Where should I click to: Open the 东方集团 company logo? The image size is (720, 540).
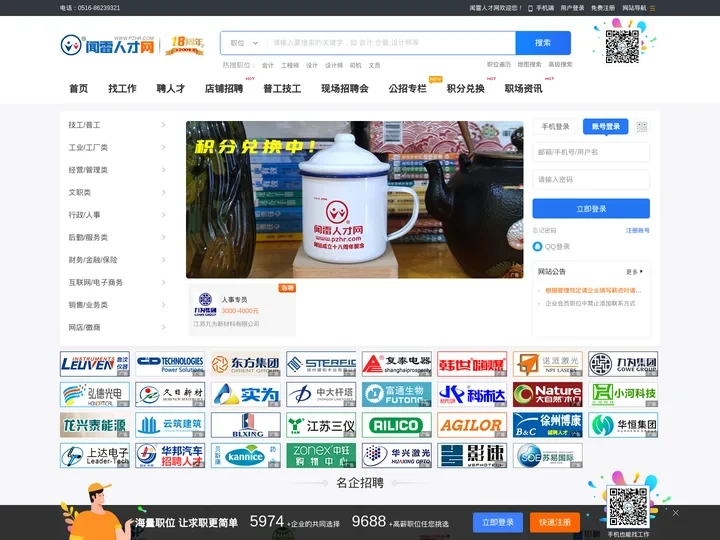pyautogui.click(x=246, y=364)
